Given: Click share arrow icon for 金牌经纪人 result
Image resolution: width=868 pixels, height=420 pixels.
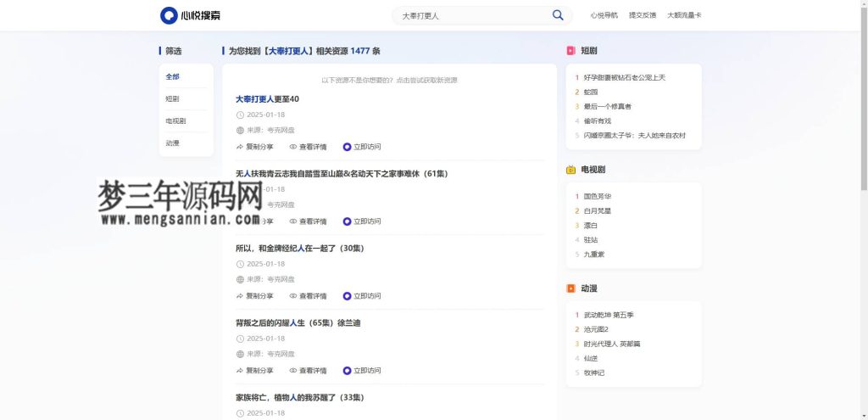Looking at the screenshot, I should click(x=239, y=296).
